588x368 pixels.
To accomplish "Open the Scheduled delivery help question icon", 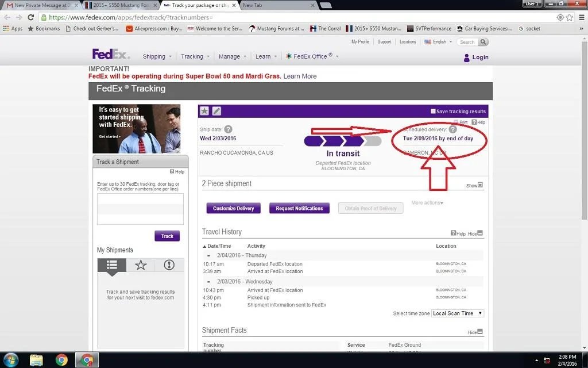I will pos(453,129).
